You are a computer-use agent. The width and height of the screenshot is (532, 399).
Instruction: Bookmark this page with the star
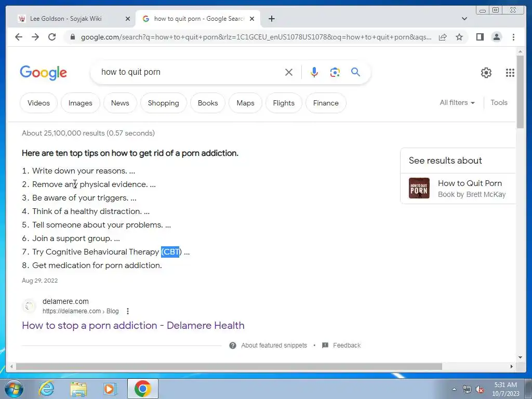click(x=459, y=37)
